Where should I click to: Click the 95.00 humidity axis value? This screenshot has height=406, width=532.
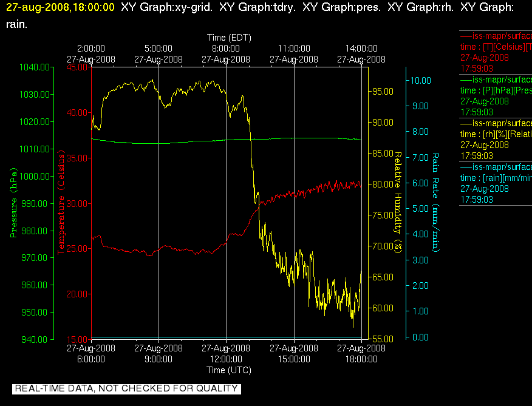(383, 92)
